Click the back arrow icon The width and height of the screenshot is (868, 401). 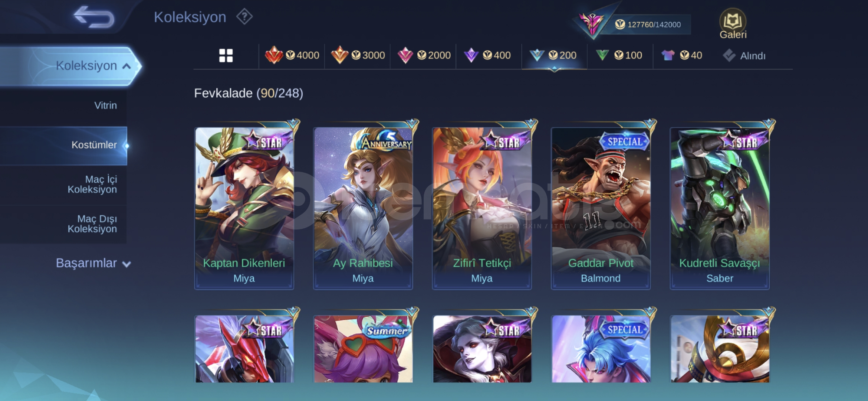click(x=94, y=17)
